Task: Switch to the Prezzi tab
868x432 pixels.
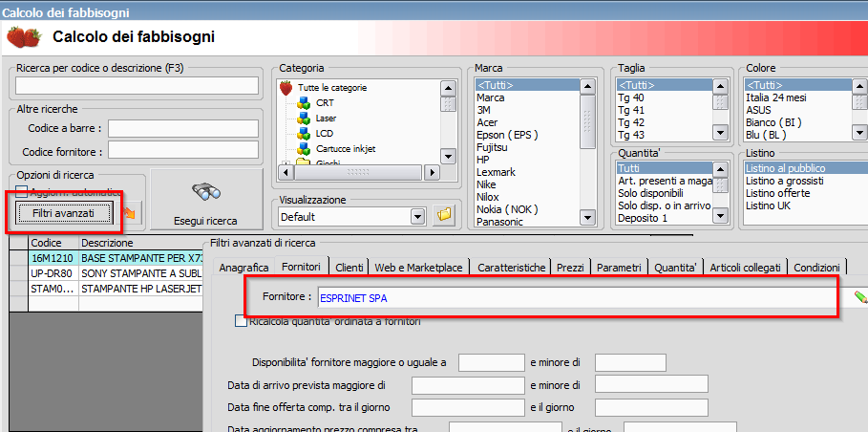Action: click(x=571, y=268)
